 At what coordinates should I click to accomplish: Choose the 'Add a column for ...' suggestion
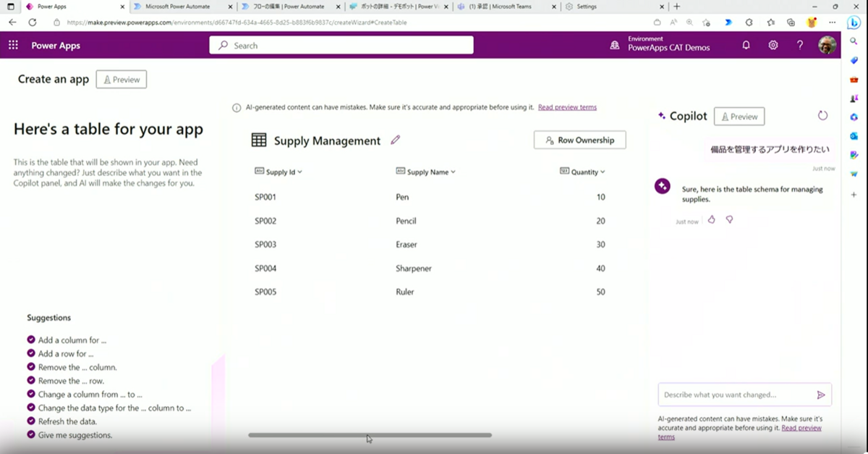72,340
